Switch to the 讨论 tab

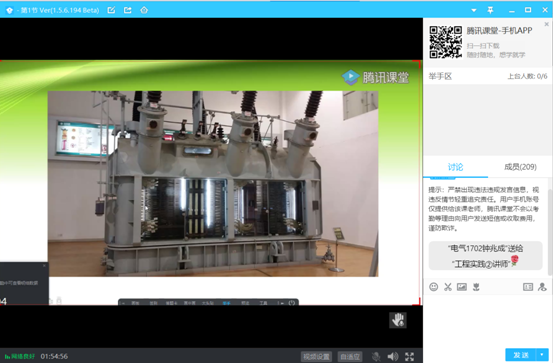click(x=455, y=167)
